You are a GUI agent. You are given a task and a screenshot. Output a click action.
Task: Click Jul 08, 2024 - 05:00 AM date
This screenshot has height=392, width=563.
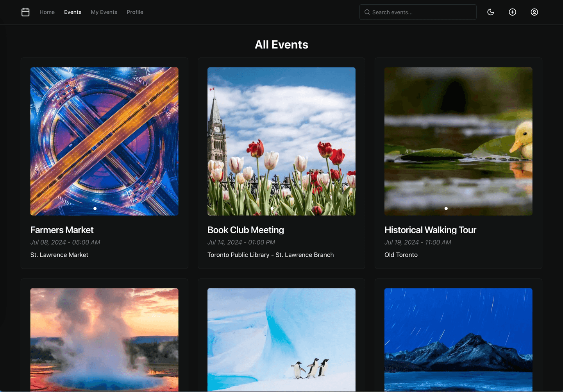pos(65,242)
